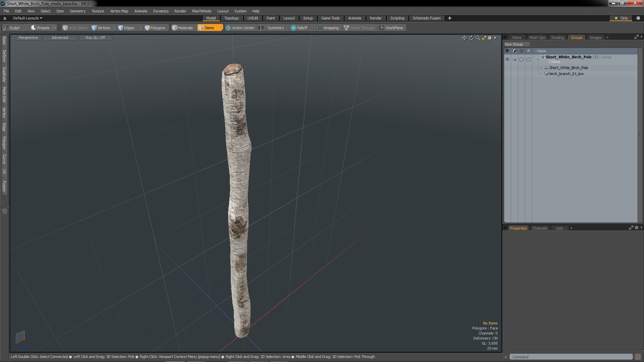Screen dimensions: 644x362
Task: Open the layout settings gear at top right
Action: [x=638, y=18]
